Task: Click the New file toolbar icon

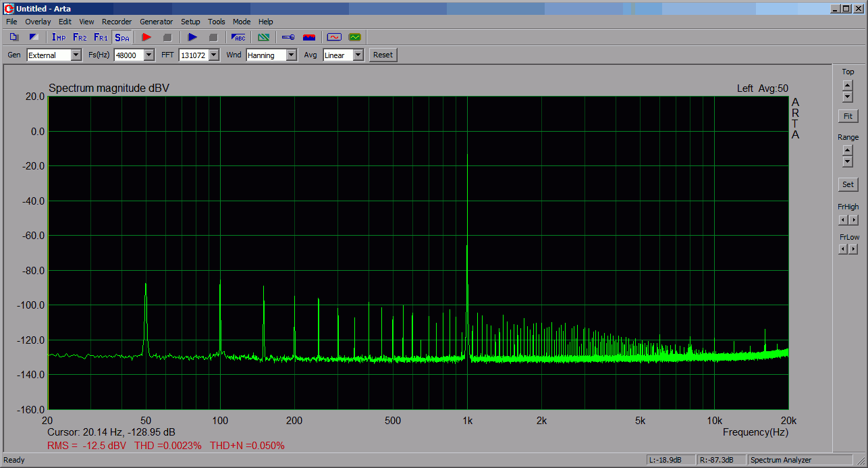Action: click(14, 37)
